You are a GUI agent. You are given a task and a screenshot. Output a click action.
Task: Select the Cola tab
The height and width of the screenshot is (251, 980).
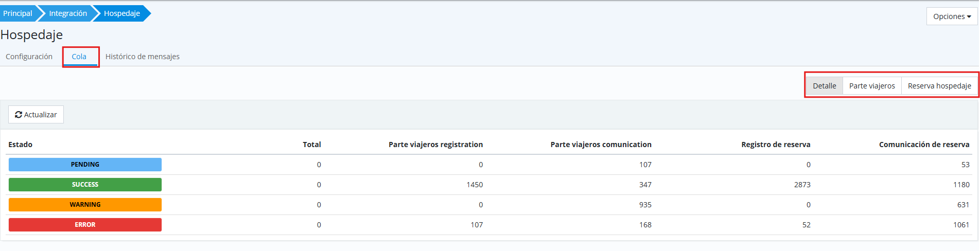pyautogui.click(x=79, y=57)
